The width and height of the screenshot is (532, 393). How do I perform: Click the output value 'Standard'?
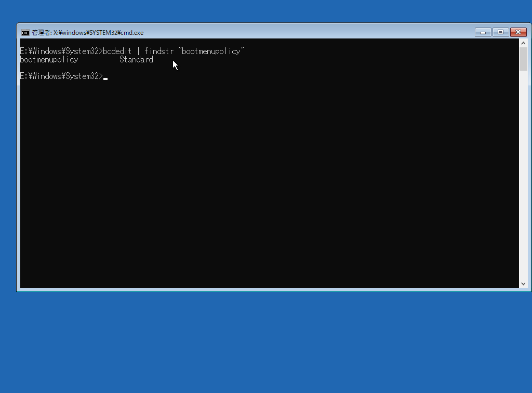pyautogui.click(x=137, y=60)
